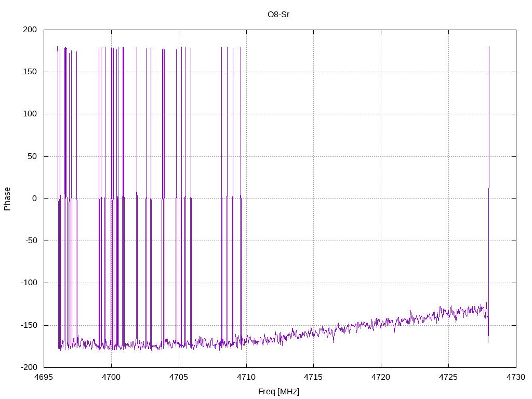Click the x-axis tick label 4730
Image resolution: width=532 pixels, height=399 pixels.
click(x=516, y=377)
